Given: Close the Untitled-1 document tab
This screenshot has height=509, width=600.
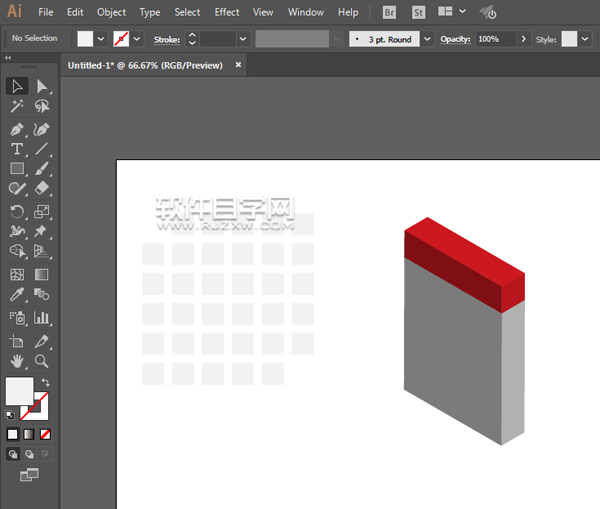Looking at the screenshot, I should 238,64.
